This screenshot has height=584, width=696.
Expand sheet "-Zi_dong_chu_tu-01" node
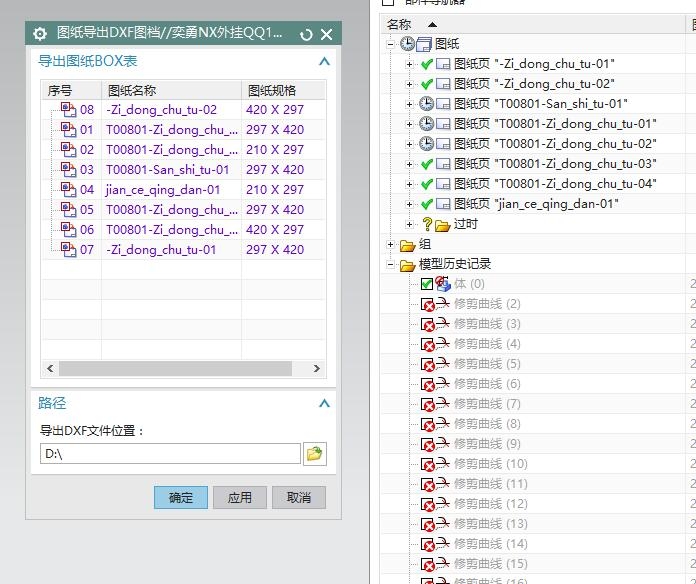click(409, 64)
